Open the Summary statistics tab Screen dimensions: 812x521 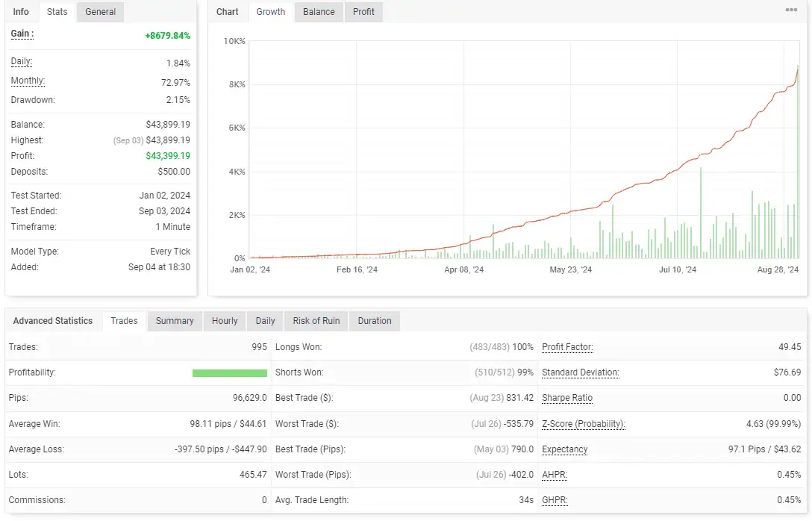pos(175,321)
